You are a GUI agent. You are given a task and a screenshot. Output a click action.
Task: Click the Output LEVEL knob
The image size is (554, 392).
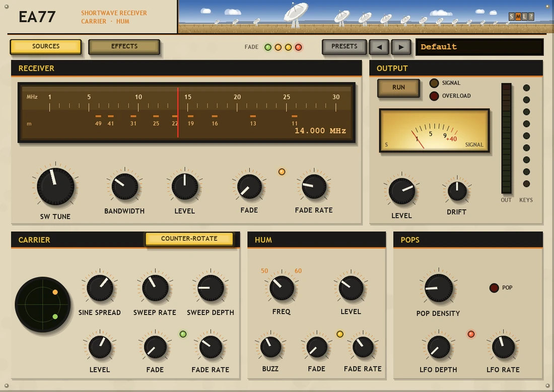click(402, 191)
